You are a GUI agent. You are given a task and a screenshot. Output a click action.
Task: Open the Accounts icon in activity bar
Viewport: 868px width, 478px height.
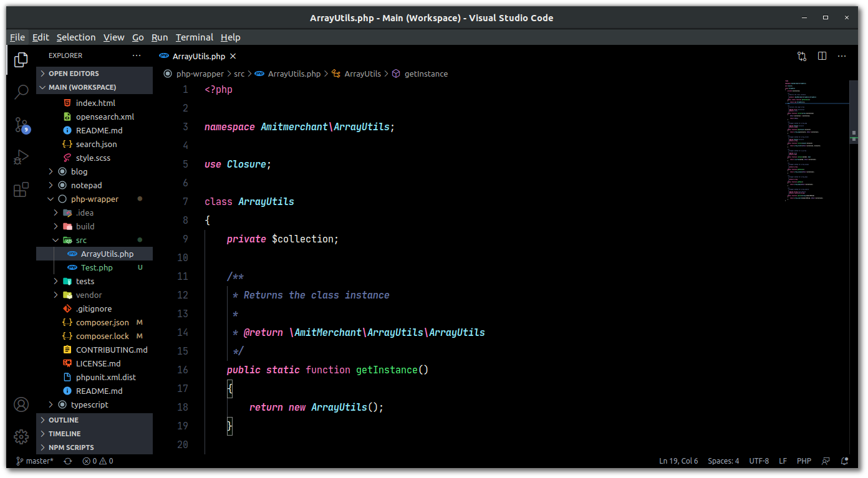(21, 404)
